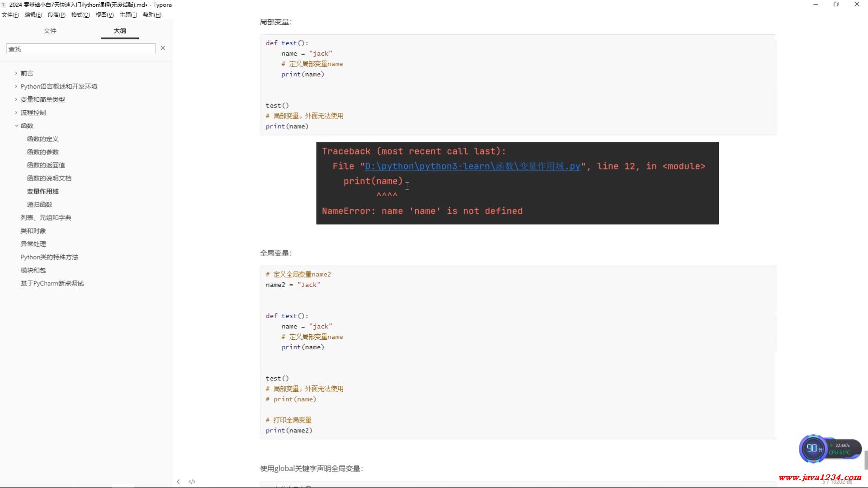Click the Typora app icon in title bar
Screen dimensions: 868x488
coord(4,5)
